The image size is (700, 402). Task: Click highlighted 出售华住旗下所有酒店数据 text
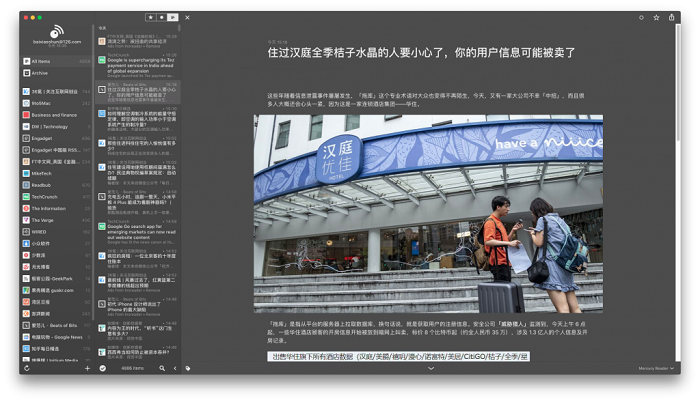pos(399,356)
